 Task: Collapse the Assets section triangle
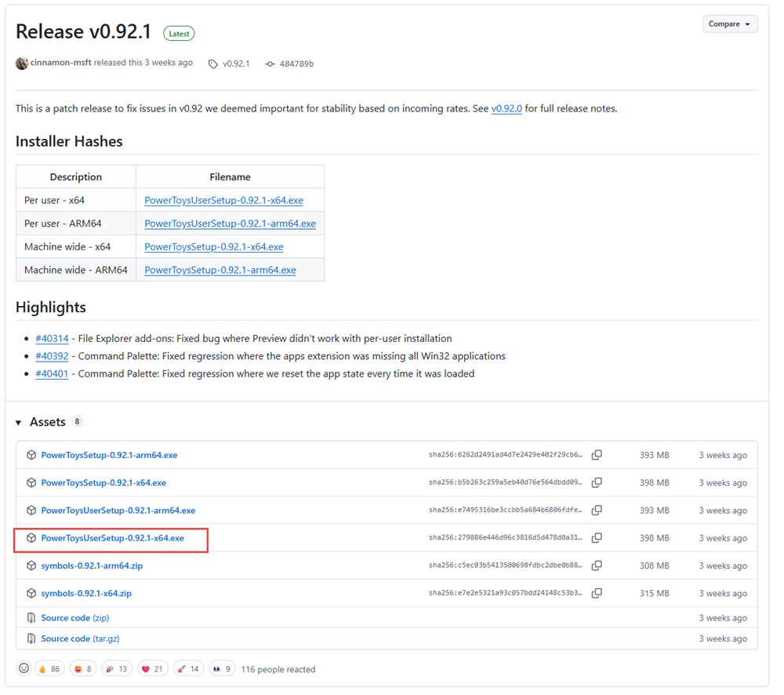point(19,423)
